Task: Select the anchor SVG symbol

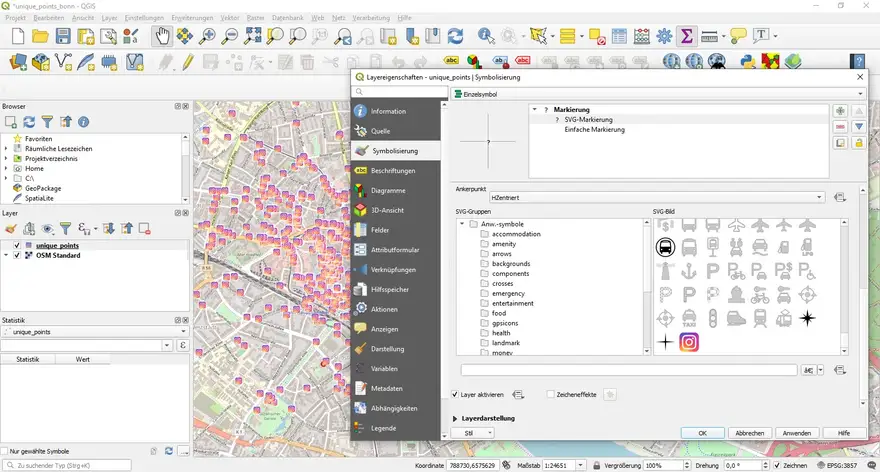Action: pos(689,271)
